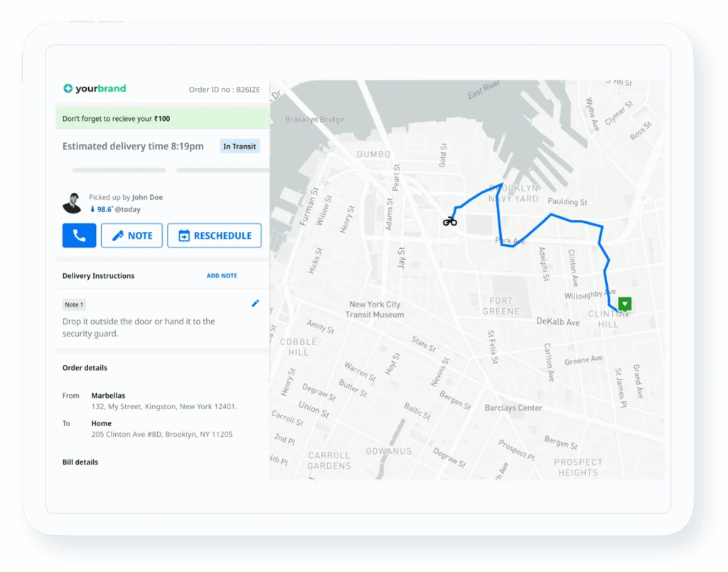
Task: Click the green destination marker on the map
Action: [624, 303]
